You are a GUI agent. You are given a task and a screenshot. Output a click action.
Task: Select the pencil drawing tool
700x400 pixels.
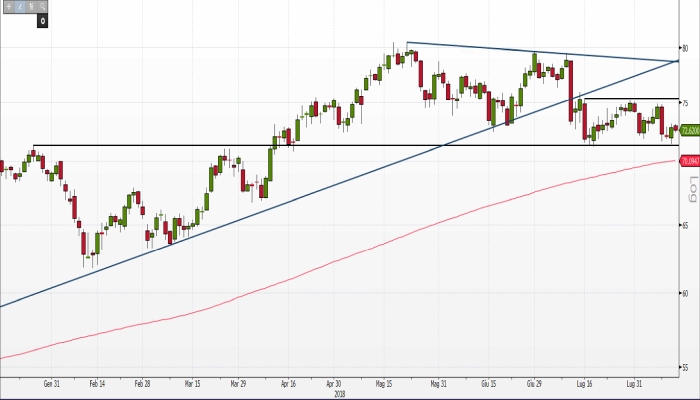point(21,6)
